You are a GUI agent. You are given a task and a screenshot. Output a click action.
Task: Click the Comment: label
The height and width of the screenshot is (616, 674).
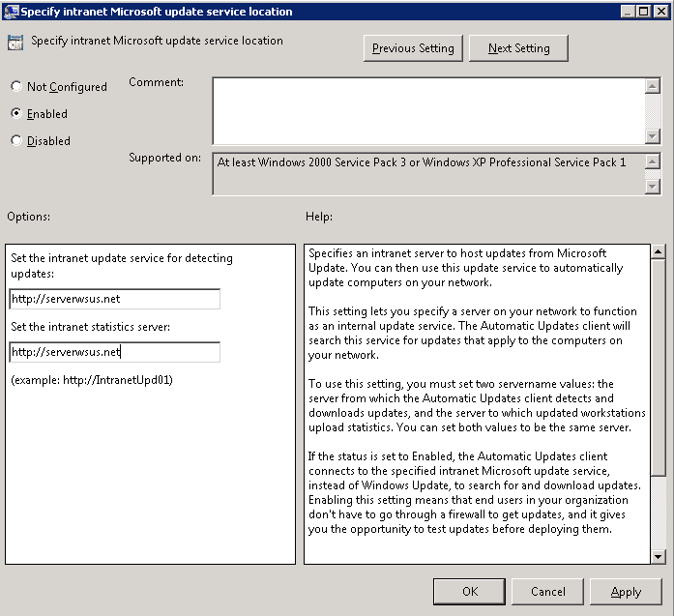click(156, 82)
